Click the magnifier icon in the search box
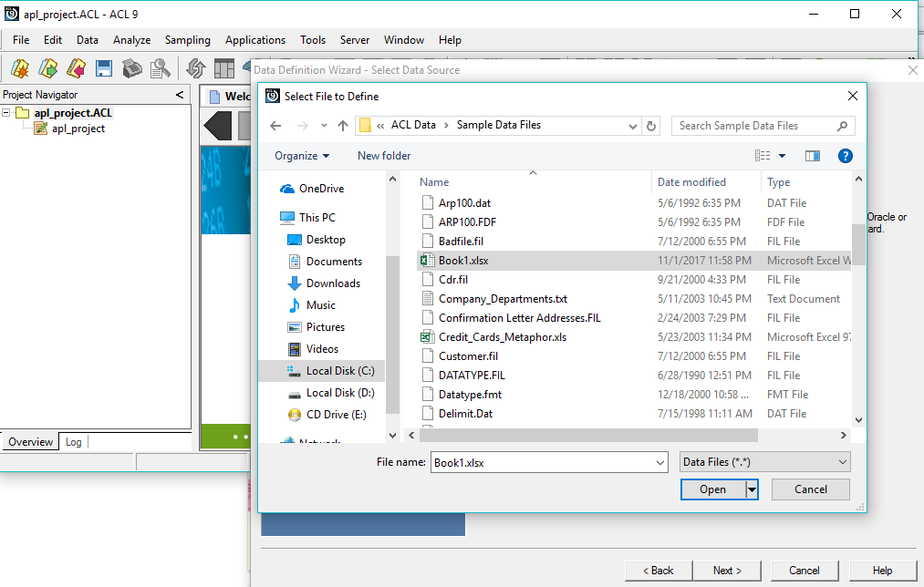924x587 pixels. tap(842, 126)
